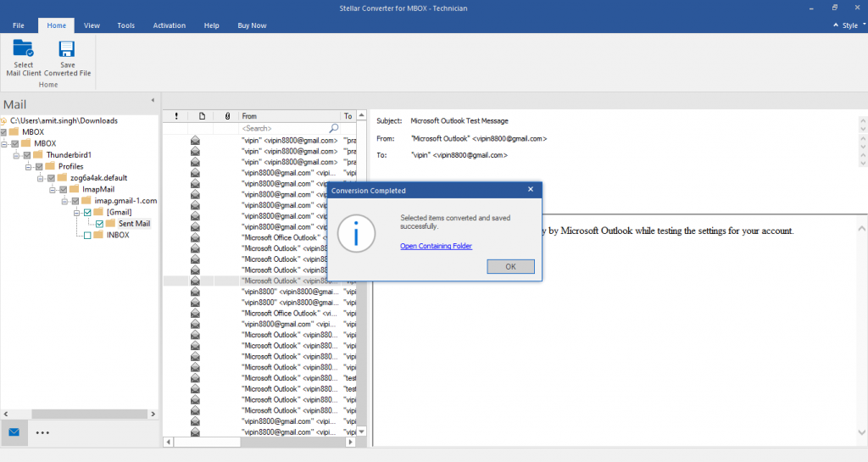The height and width of the screenshot is (462, 868).
Task: Click the folder tree horizontal scrollbar right arrow
Action: click(x=153, y=414)
